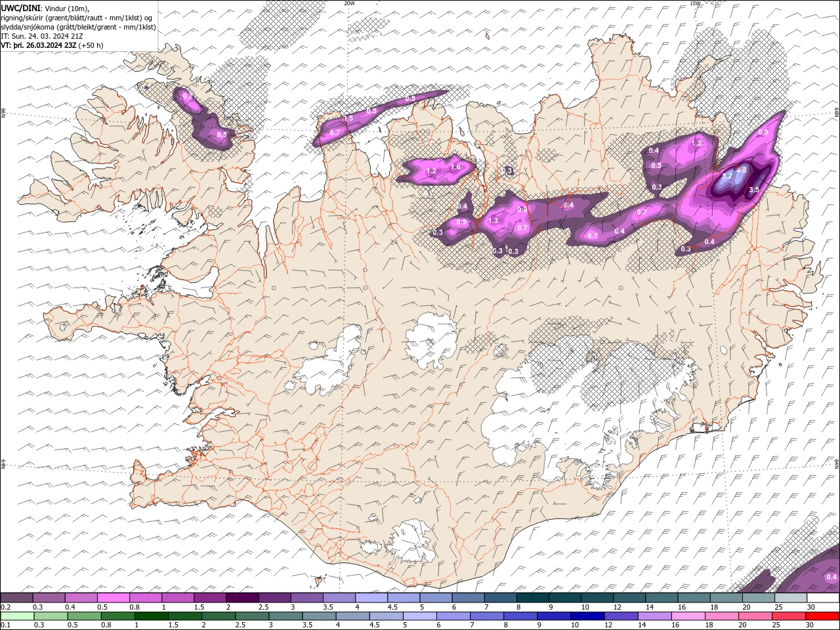This screenshot has height=630, width=840.
Task: Click the 4.8 precipitation value label
Action: (x=742, y=170)
